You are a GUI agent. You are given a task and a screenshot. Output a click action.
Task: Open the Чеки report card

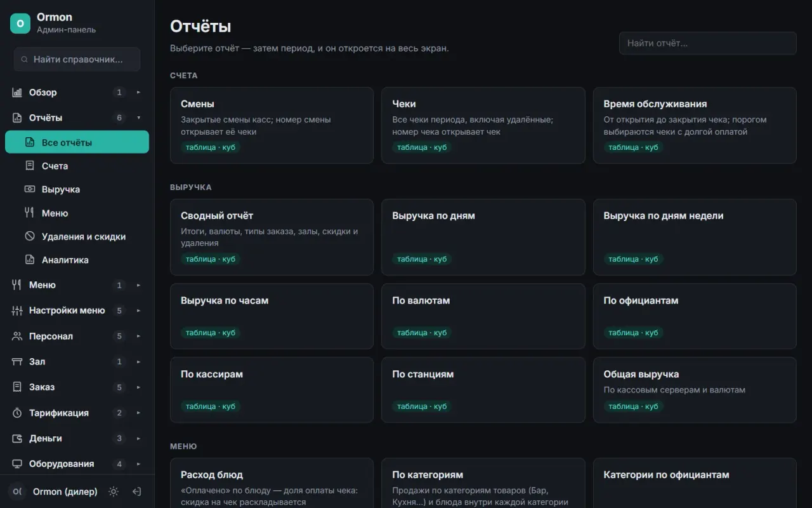coord(483,126)
